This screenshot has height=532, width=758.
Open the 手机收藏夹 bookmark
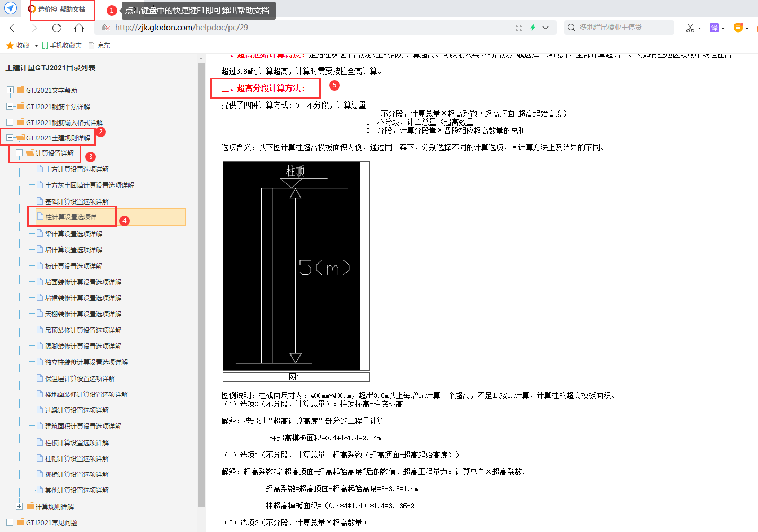pos(62,46)
